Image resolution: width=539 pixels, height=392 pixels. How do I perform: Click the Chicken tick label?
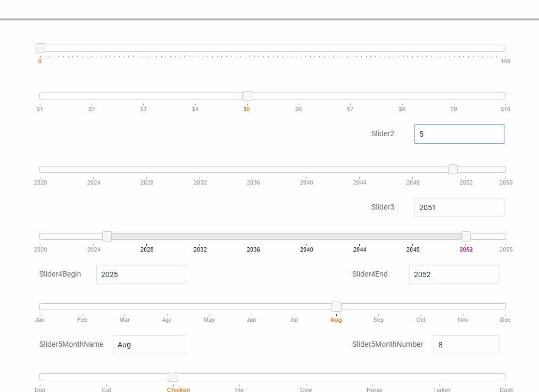pyautogui.click(x=178, y=389)
